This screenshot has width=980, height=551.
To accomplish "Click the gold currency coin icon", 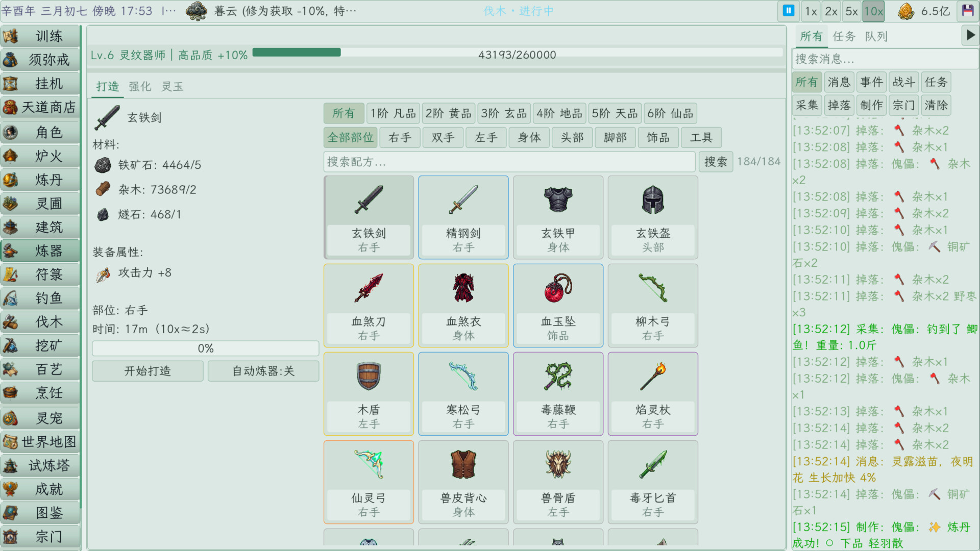I will click(906, 11).
